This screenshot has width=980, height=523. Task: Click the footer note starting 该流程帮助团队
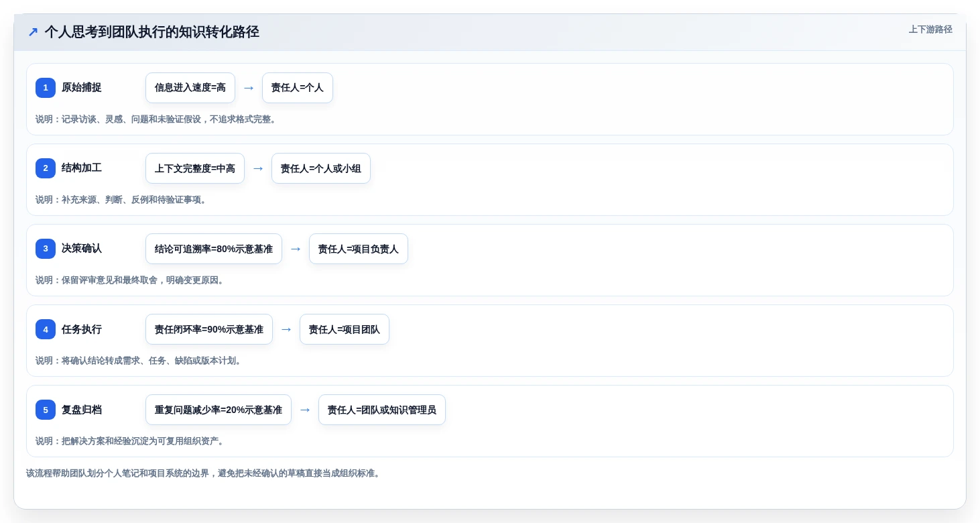(x=204, y=473)
